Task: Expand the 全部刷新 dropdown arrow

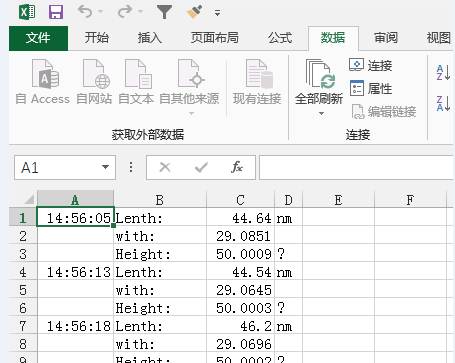Action: click(x=321, y=113)
